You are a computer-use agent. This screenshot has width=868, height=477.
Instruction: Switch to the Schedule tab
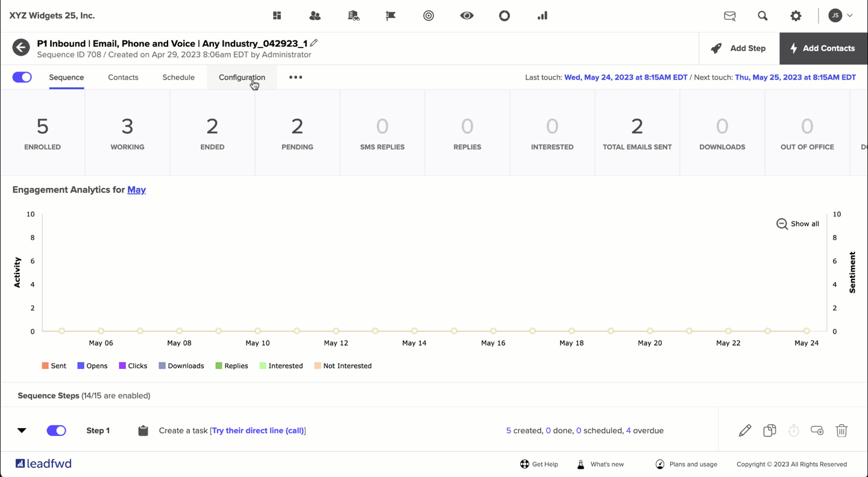tap(178, 77)
